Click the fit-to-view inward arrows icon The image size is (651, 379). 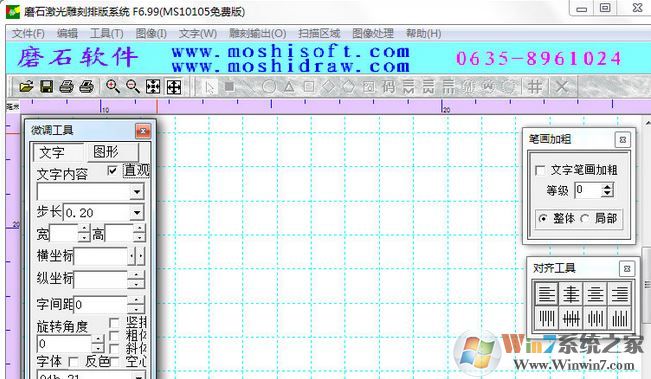pyautogui.click(x=153, y=87)
